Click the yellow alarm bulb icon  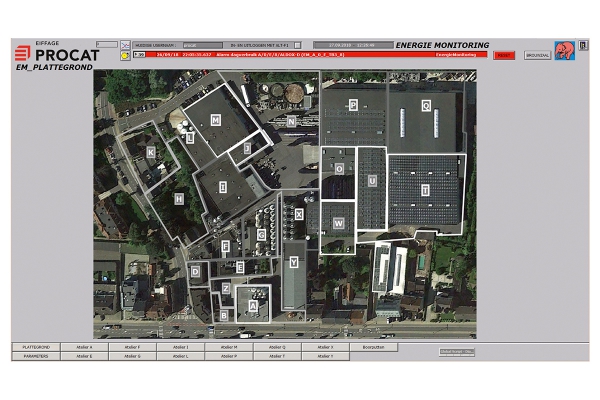pyautogui.click(x=125, y=56)
